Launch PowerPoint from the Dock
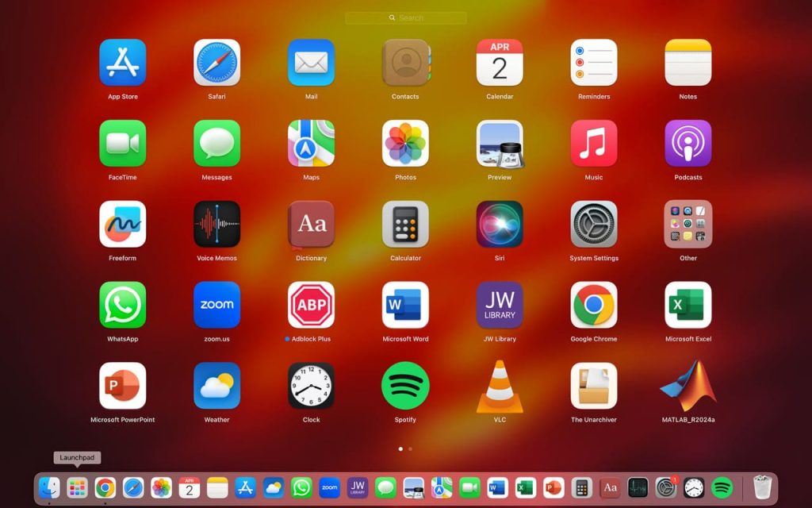Screen dimensions: 812x508 coord(553,488)
